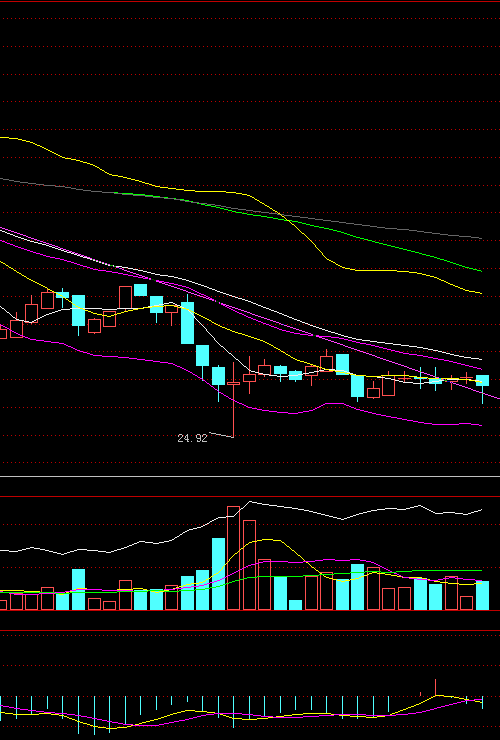Select the peak of the white line in volume panel
500x740 pixels.
[250, 502]
